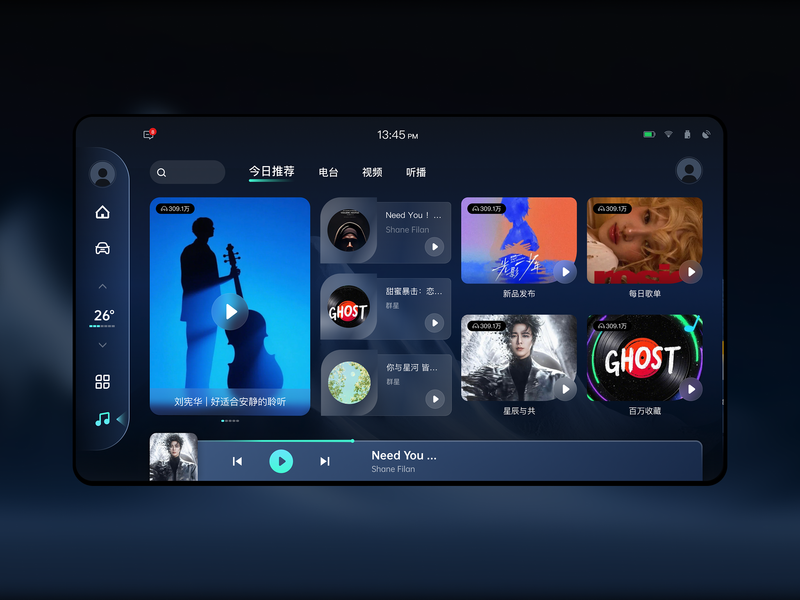The width and height of the screenshot is (800, 600).
Task: Open the apps grid icon
Action: click(x=103, y=382)
